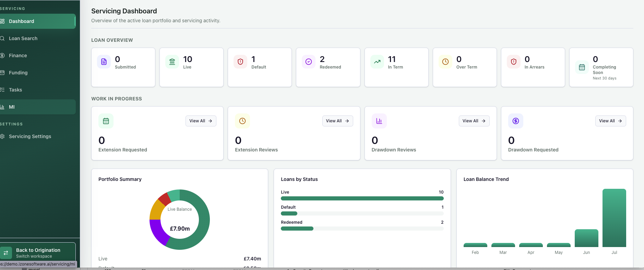
Task: Click the Jul bar in Loan Balance Trend
Action: pos(614,218)
